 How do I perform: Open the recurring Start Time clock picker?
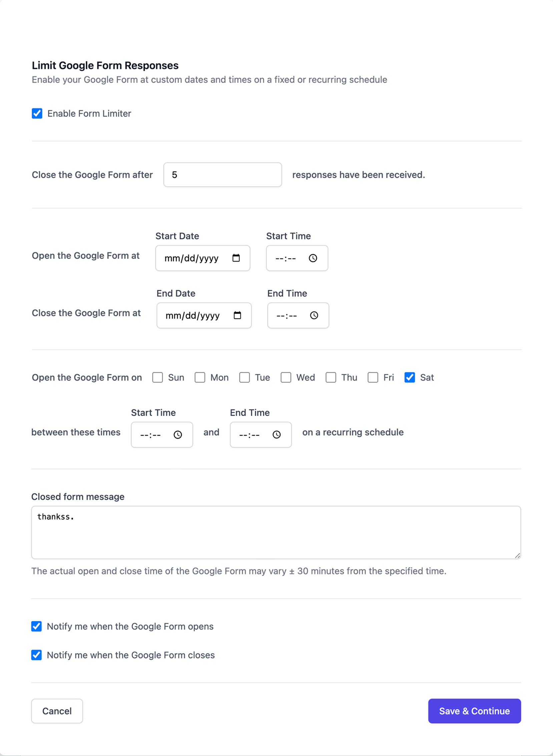pos(178,435)
